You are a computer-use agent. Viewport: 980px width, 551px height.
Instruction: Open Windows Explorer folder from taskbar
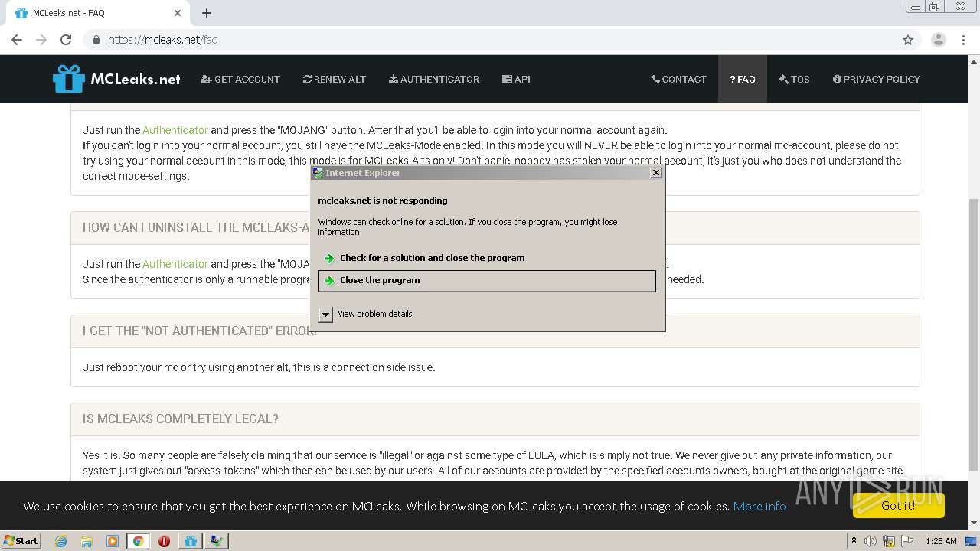point(87,541)
